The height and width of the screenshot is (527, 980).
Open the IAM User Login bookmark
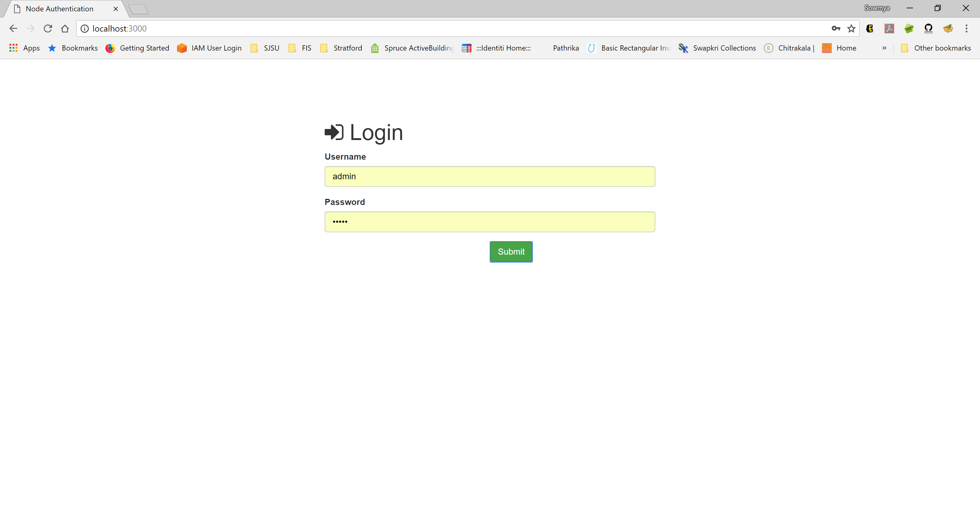[x=209, y=48]
